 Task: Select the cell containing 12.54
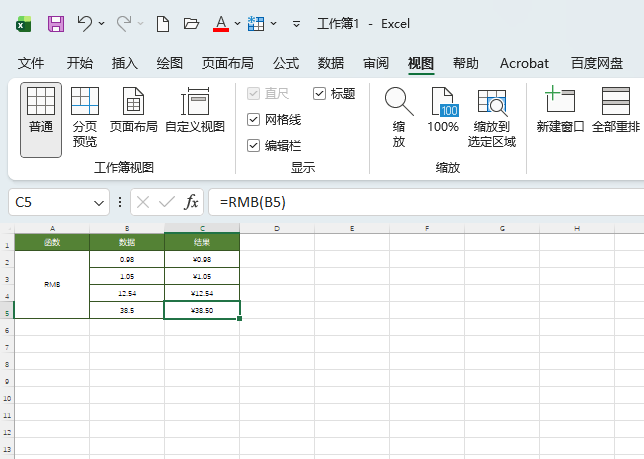coord(127,293)
